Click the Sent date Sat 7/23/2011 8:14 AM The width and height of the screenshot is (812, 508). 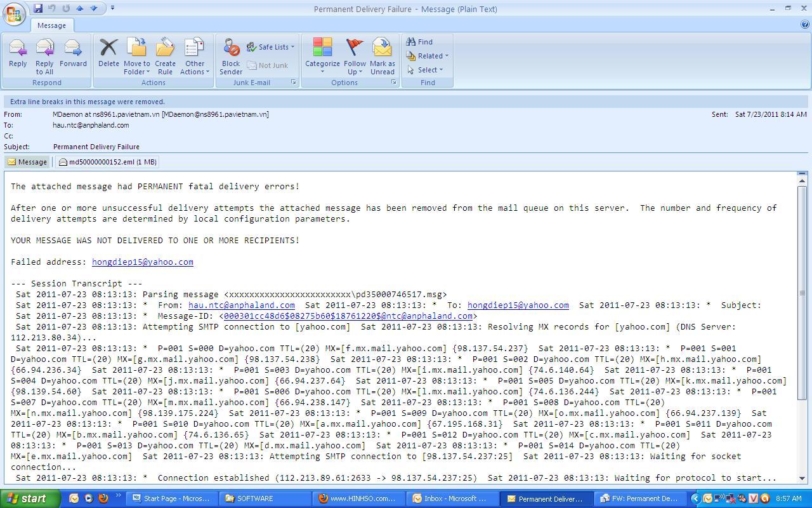pyautogui.click(x=771, y=114)
